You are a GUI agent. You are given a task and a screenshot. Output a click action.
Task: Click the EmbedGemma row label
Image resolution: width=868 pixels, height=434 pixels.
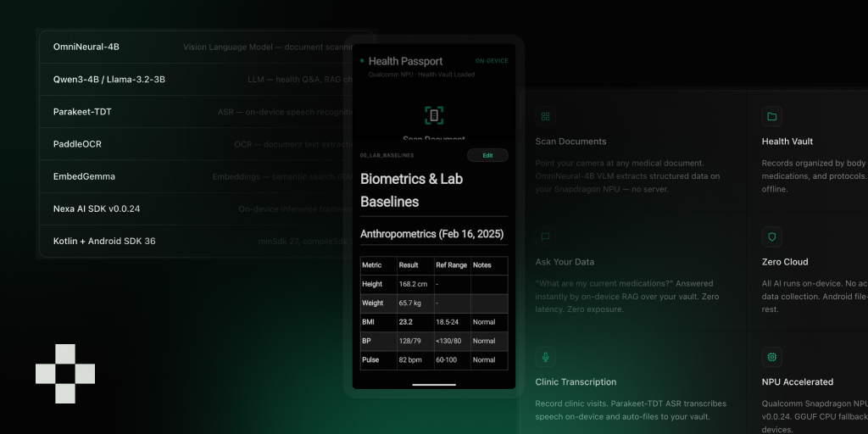(84, 176)
